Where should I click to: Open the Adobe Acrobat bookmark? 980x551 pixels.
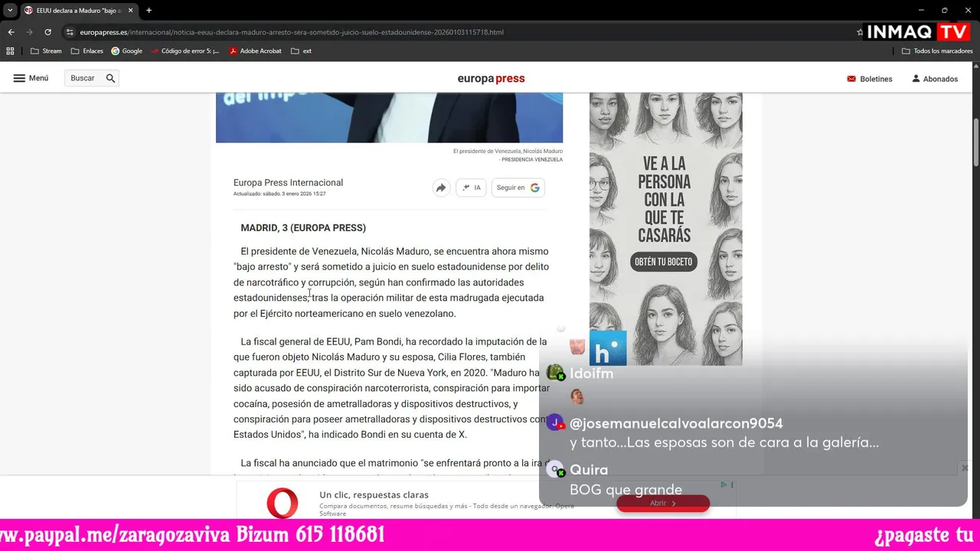coord(255,51)
